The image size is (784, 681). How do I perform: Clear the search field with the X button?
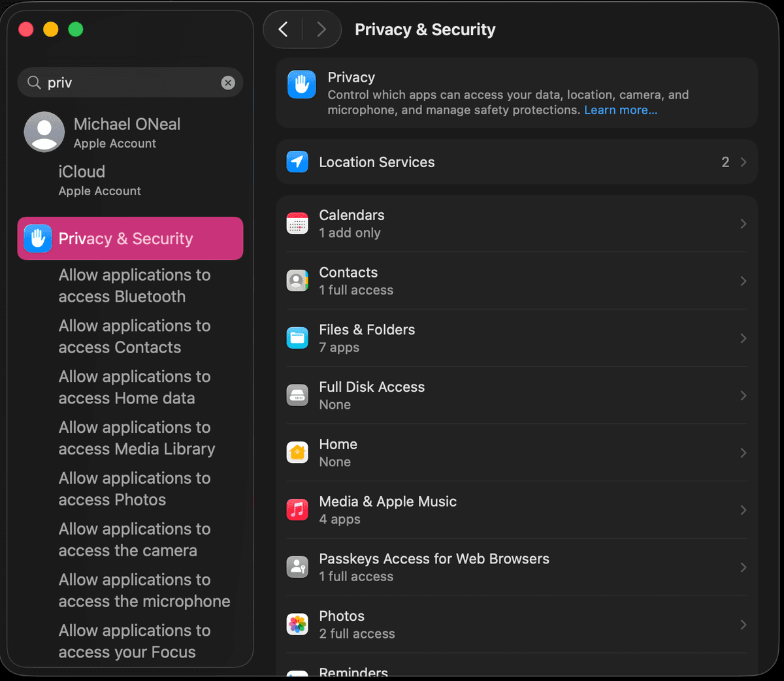228,82
